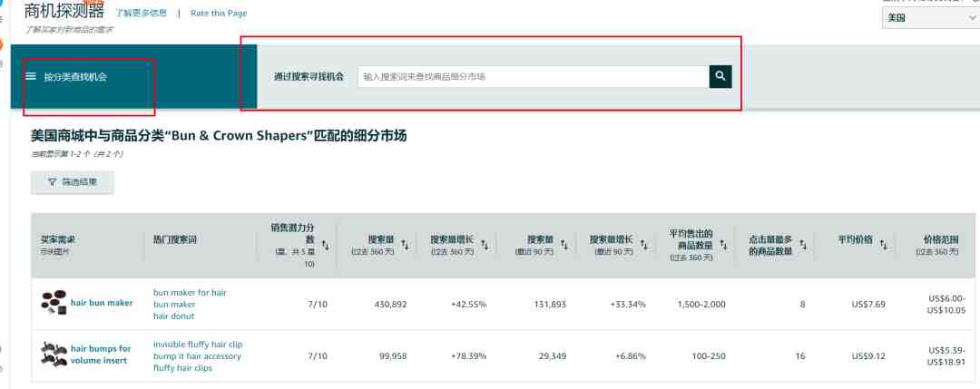The width and height of the screenshot is (980, 389).
Task: Click the 买家需求 column header
Action: point(58,239)
